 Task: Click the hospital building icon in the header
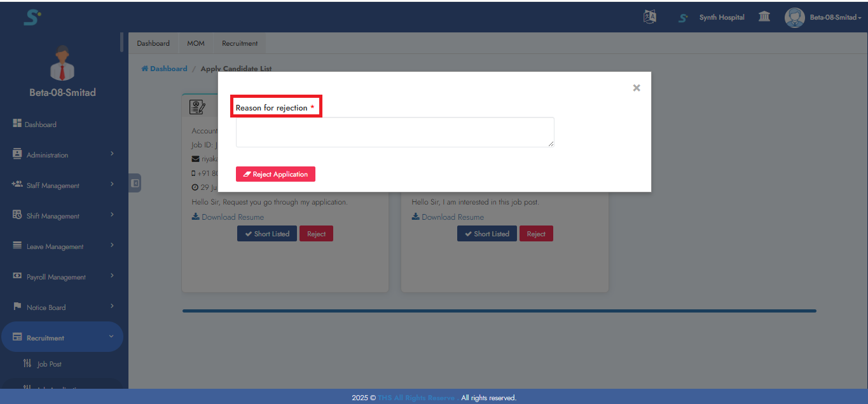coord(764,17)
